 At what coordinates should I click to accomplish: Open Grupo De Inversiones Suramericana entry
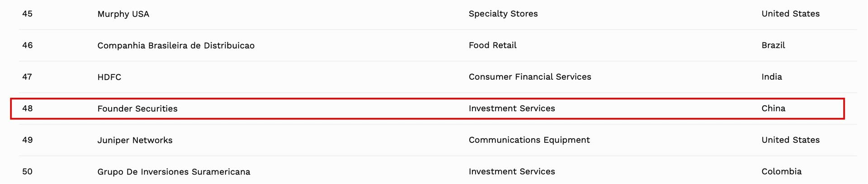click(x=174, y=172)
